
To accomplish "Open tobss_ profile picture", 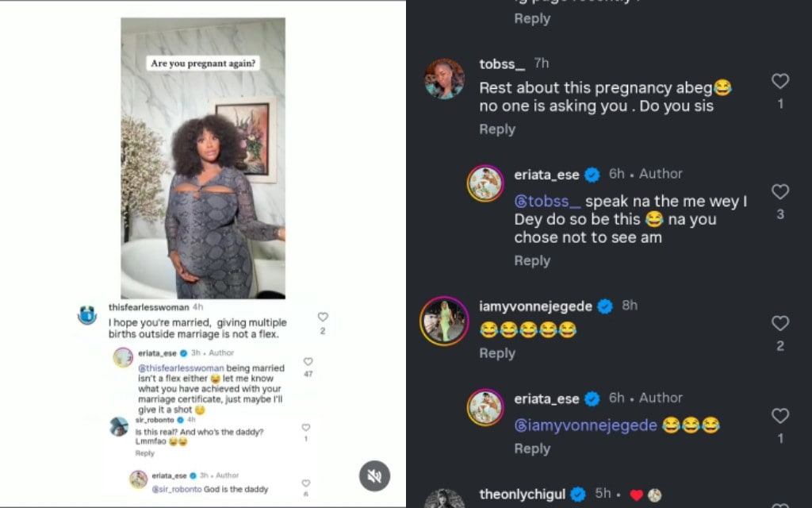I will (x=444, y=79).
